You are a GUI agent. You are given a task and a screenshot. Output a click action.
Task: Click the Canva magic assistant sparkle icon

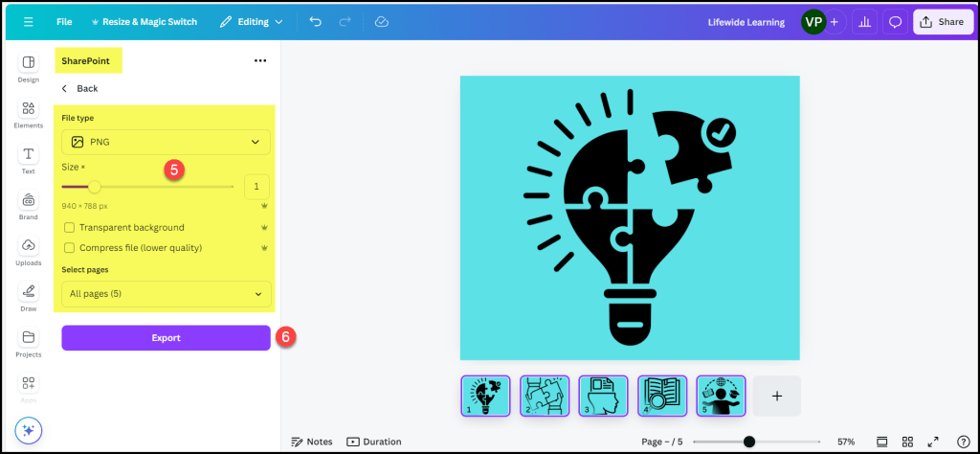[28, 432]
